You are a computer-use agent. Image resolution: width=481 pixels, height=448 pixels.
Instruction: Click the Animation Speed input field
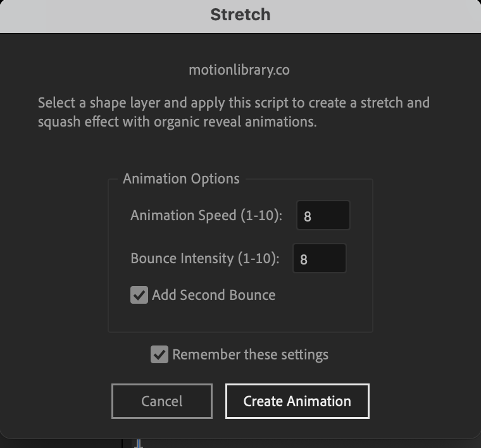(323, 216)
